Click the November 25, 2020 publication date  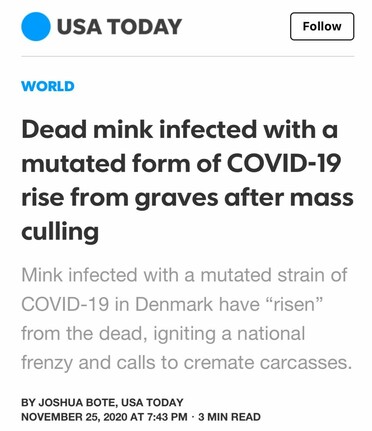coord(74,417)
